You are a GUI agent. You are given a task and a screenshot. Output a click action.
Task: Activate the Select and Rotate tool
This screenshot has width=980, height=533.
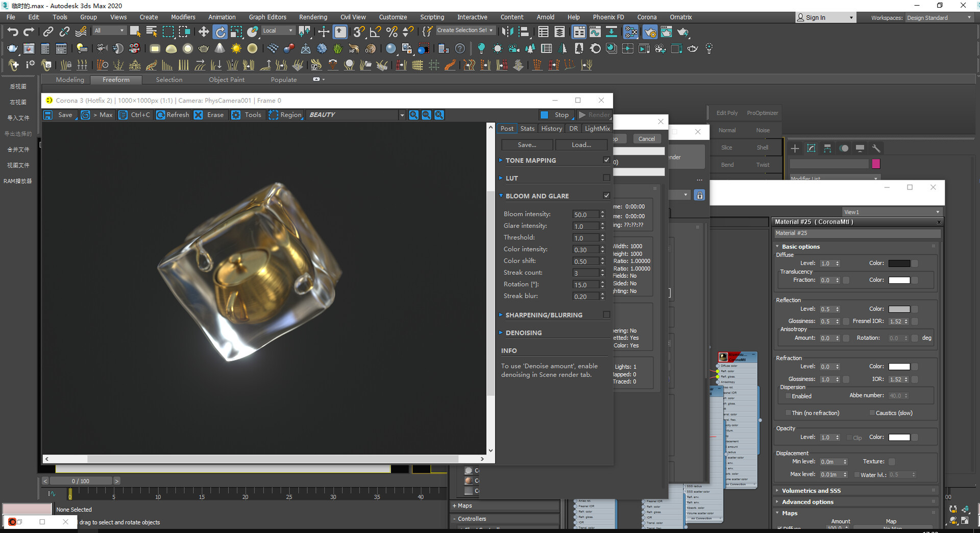[x=220, y=32]
